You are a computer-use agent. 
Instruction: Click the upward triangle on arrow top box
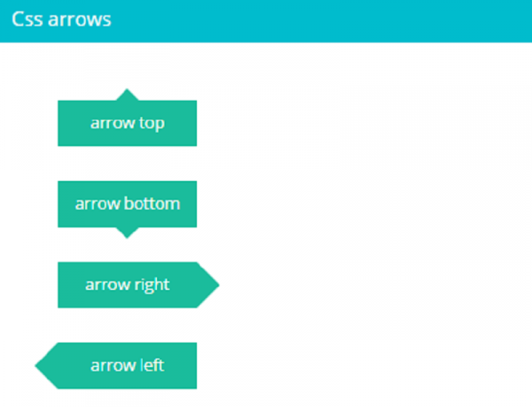point(127,95)
